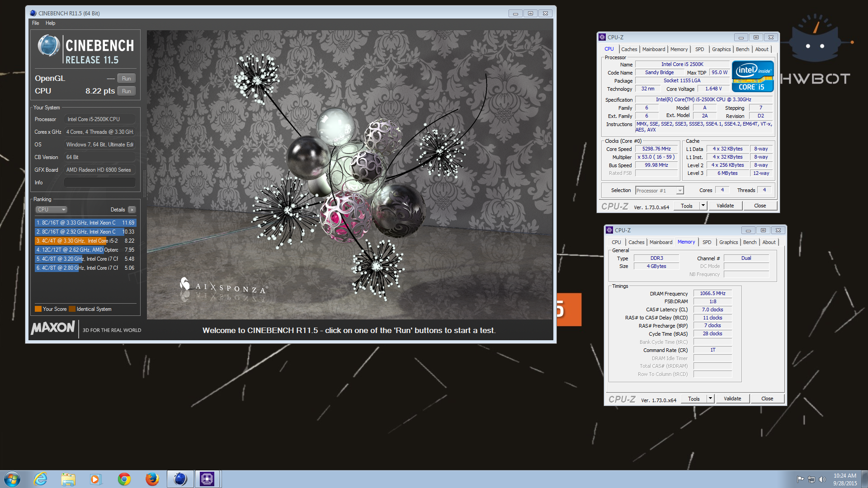Screen dimensions: 868x488
Task: Click the orange Your Score legend swatch
Action: pyautogui.click(x=38, y=309)
